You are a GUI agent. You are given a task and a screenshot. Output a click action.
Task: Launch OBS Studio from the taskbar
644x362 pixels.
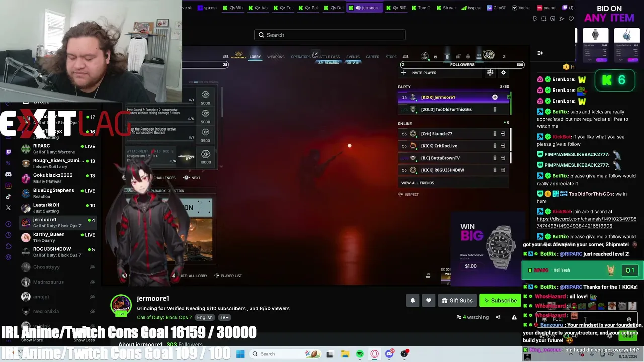click(405, 354)
